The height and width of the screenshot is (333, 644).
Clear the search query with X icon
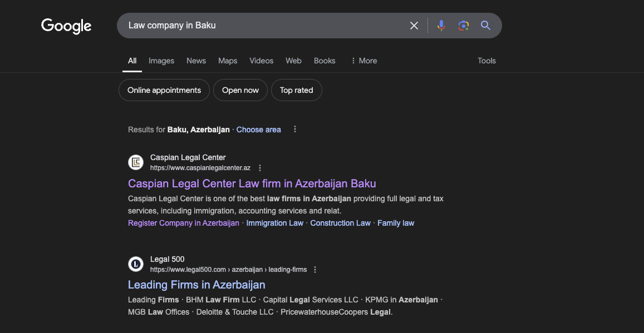(414, 26)
